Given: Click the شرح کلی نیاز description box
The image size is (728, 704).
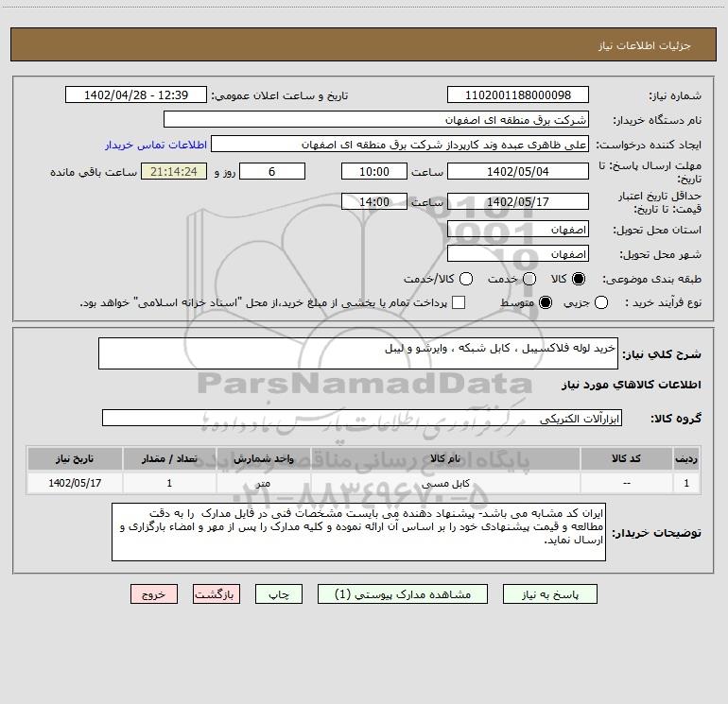Looking at the screenshot, I should pos(358,353).
